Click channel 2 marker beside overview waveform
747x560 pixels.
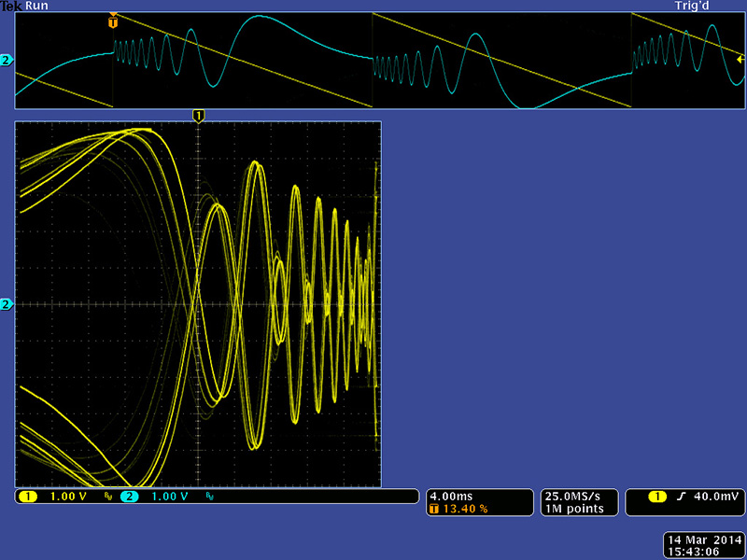click(7, 62)
